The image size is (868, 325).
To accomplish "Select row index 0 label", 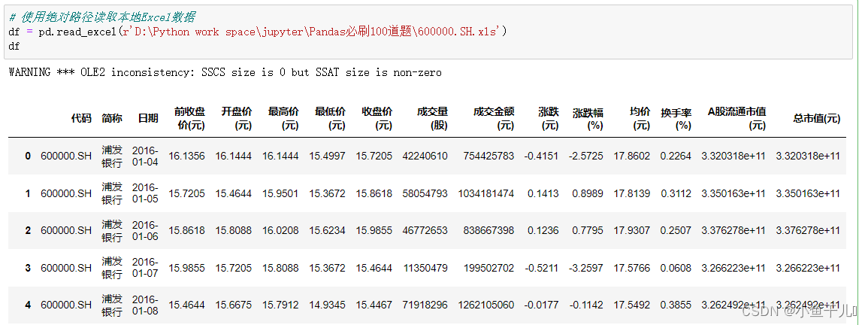I will [x=28, y=156].
